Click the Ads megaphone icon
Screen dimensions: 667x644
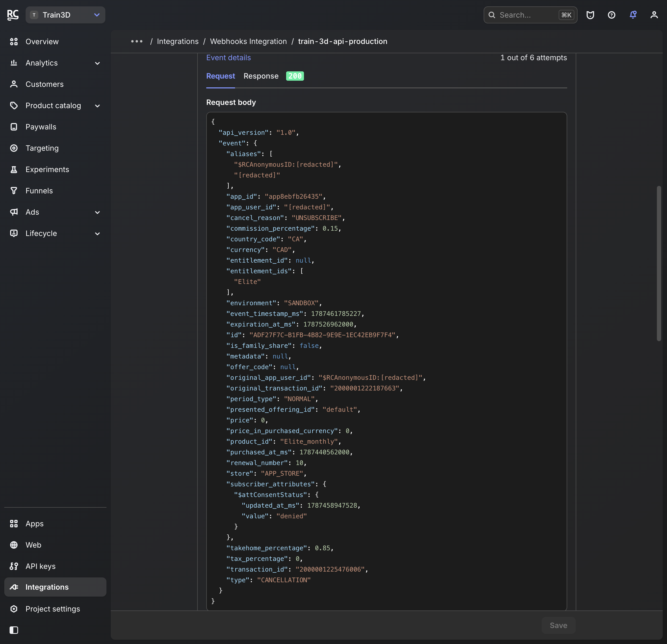[14, 212]
